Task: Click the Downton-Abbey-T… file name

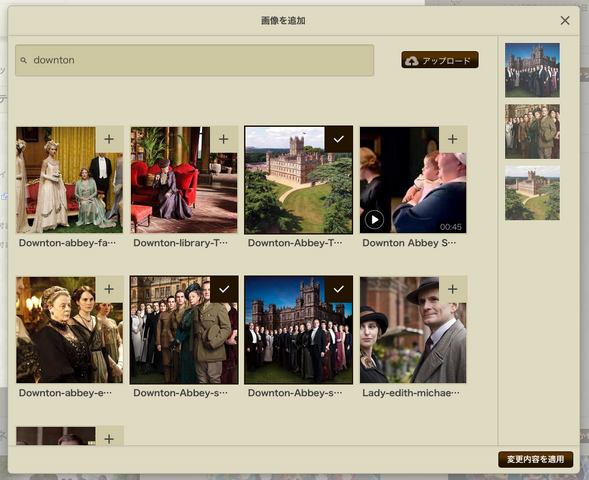Action: [295, 243]
